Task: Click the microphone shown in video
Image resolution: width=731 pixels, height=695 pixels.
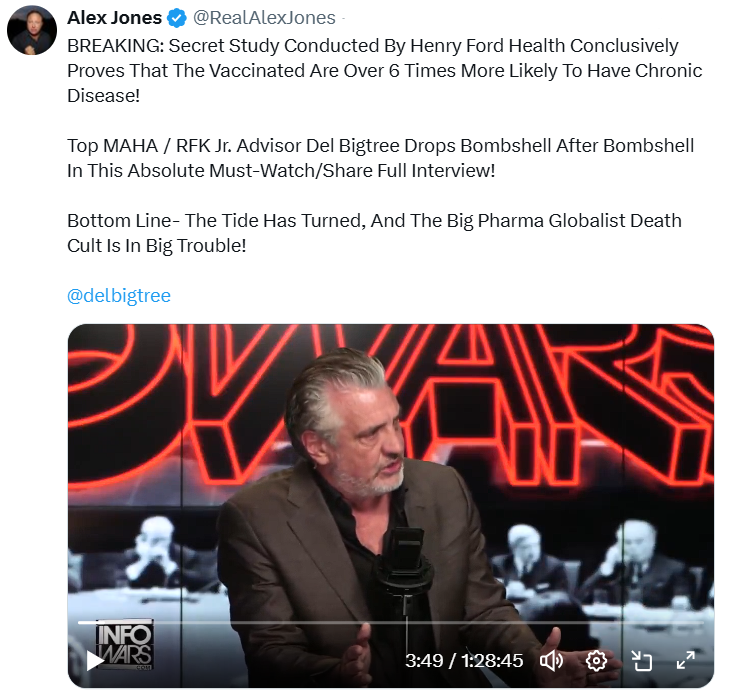Action: coord(405,559)
